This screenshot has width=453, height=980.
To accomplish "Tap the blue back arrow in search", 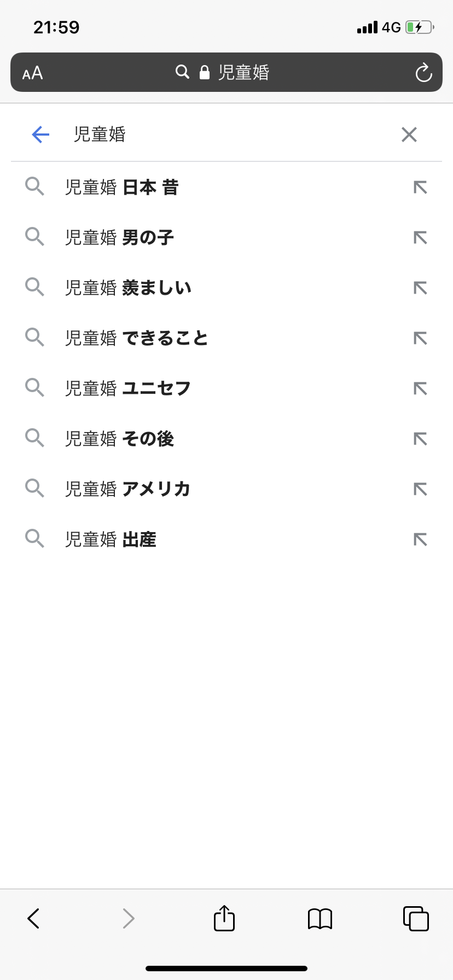I will [x=40, y=134].
